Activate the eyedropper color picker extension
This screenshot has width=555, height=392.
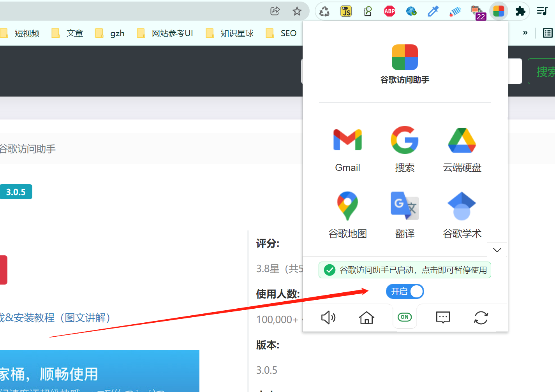click(x=433, y=11)
